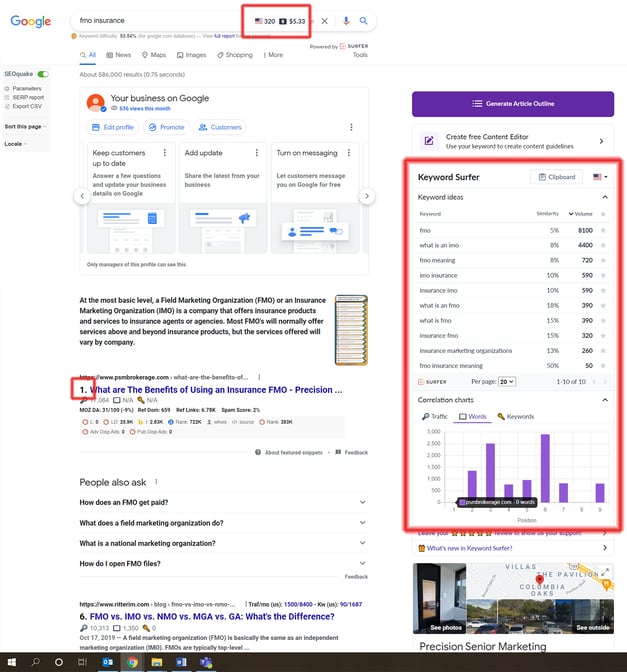Collapse the Keyword ideas section
Viewport: 627px width, 672px height.
605,197
